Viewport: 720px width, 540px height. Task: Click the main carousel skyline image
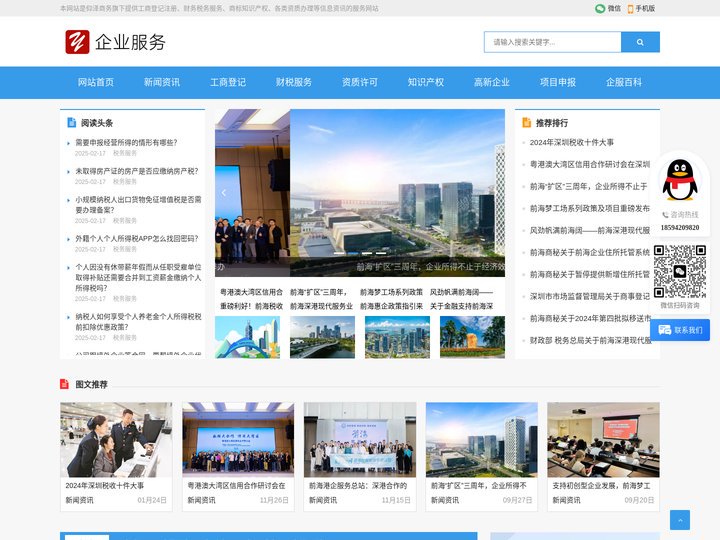(x=397, y=193)
